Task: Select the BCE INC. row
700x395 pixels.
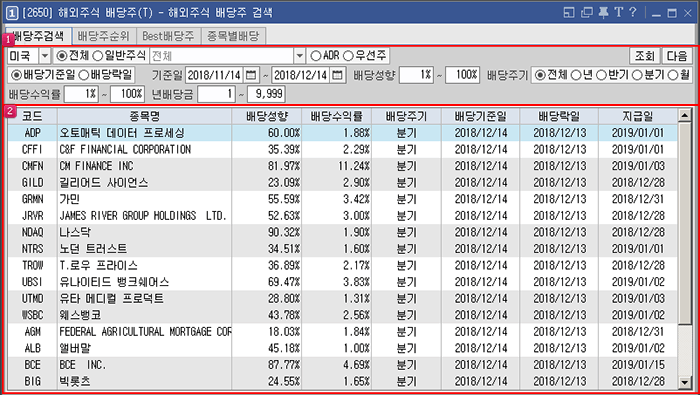Action: coord(342,365)
